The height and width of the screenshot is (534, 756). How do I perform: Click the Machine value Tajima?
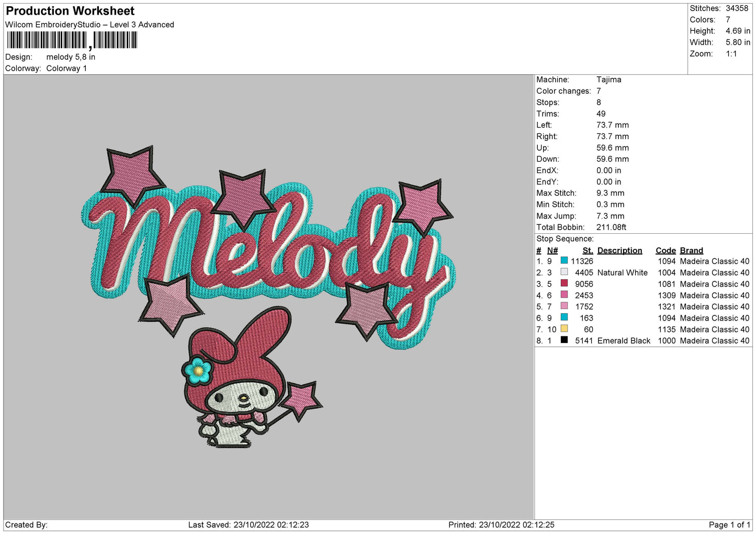coord(608,79)
